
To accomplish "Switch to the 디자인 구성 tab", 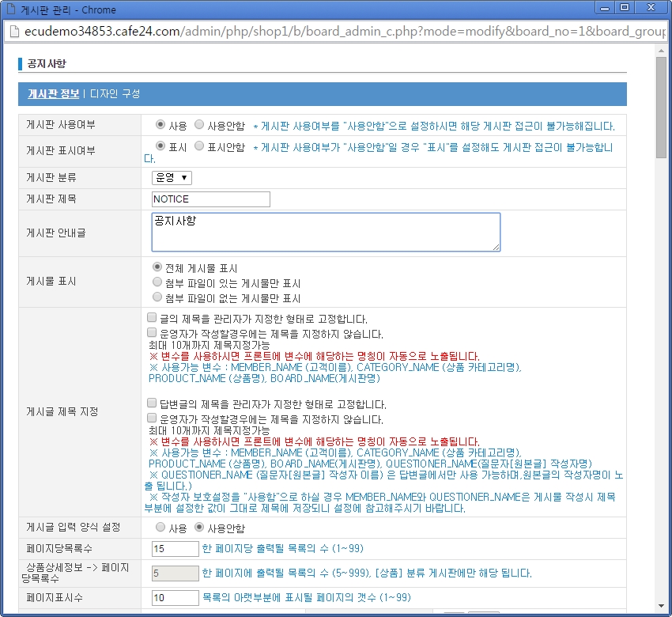I will click(115, 93).
